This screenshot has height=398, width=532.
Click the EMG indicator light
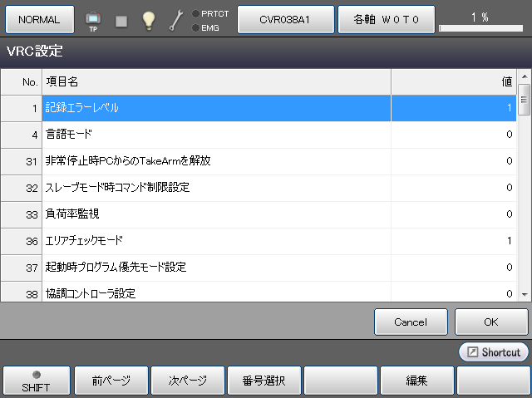(x=195, y=27)
